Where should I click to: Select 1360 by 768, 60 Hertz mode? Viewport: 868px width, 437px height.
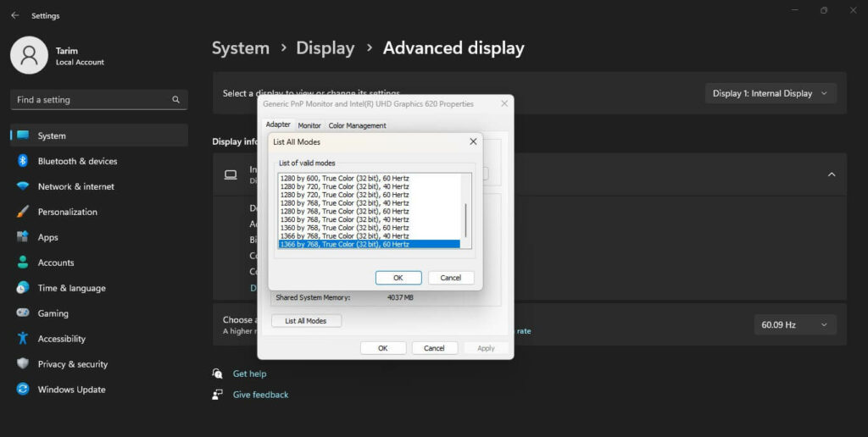pos(370,227)
